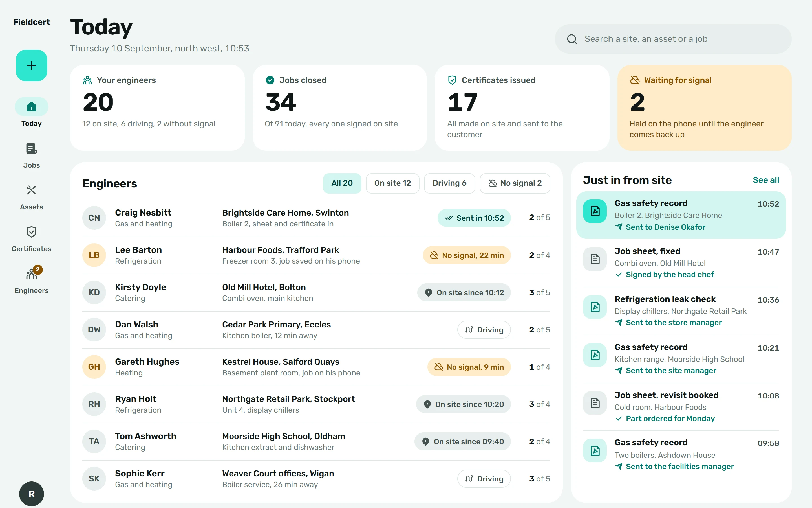Click Signed by the head chef
Image resolution: width=812 pixels, height=508 pixels.
[x=670, y=275]
